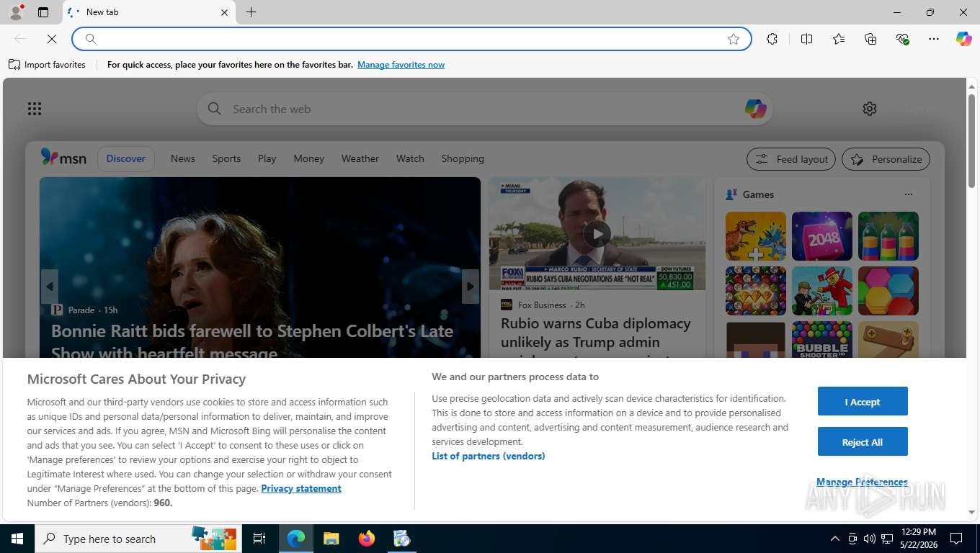980x553 pixels.
Task: Open Manage Preferences link
Action: [x=862, y=482]
